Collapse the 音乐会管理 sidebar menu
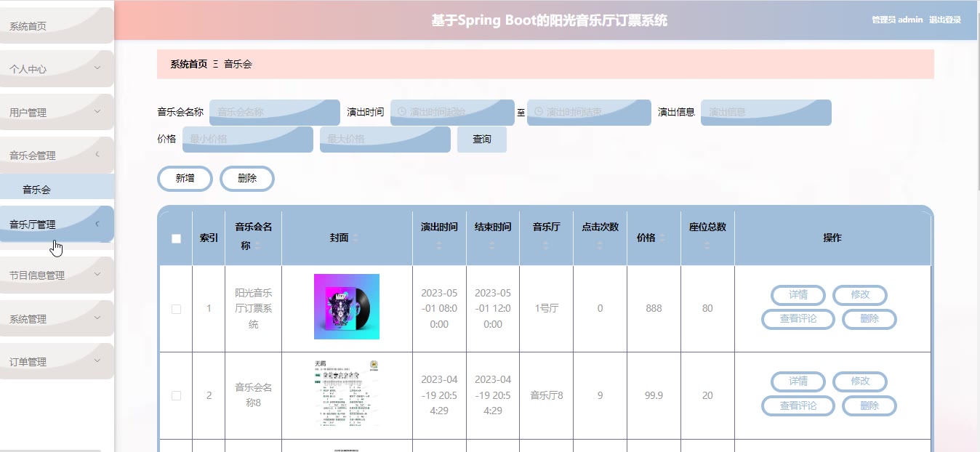 tap(57, 156)
